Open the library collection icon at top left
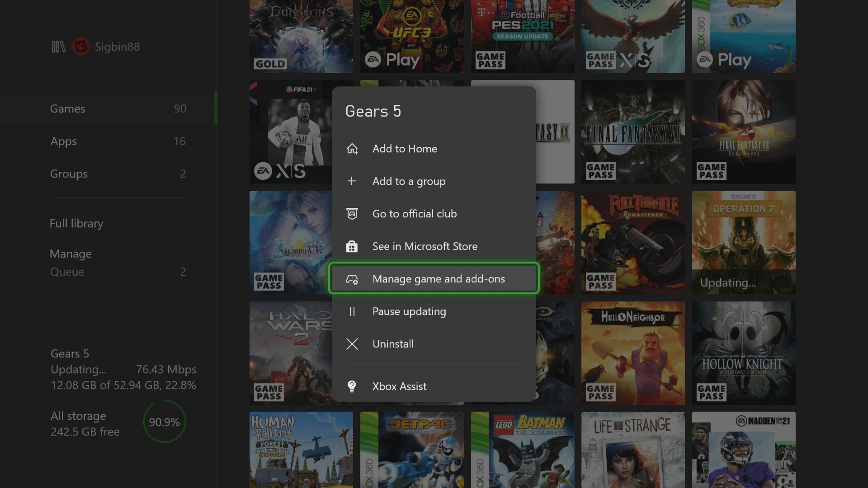This screenshot has height=488, width=868. (x=58, y=46)
